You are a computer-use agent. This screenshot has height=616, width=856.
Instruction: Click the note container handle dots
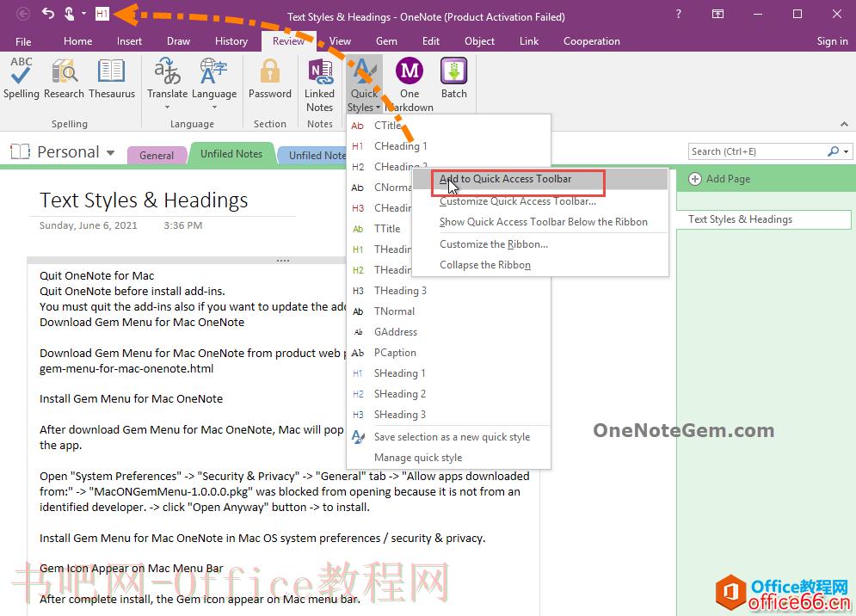point(283,261)
